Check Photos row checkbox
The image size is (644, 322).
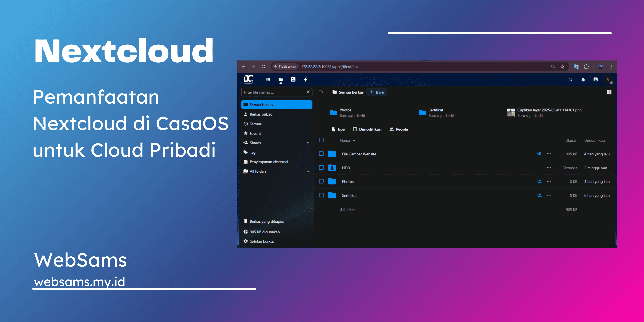321,181
